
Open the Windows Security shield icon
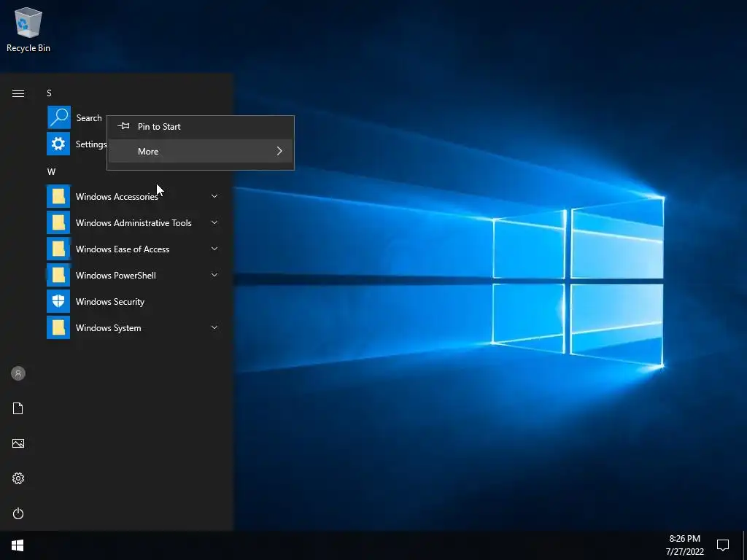(58, 301)
